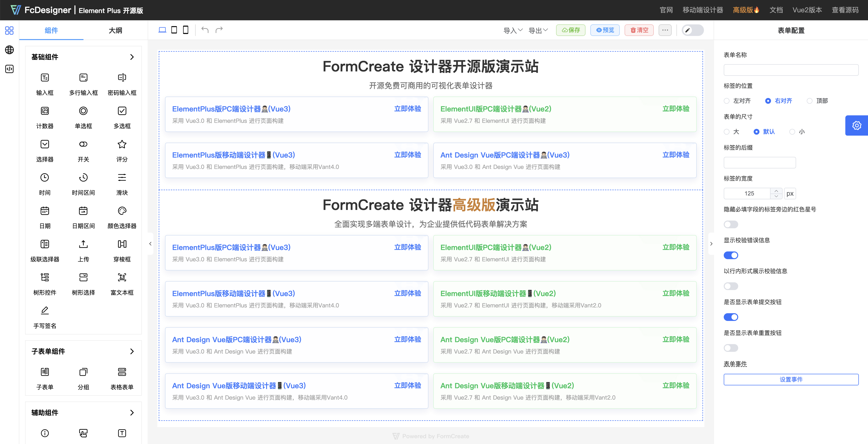Open the 导入 dropdown
868x444 pixels.
(513, 30)
